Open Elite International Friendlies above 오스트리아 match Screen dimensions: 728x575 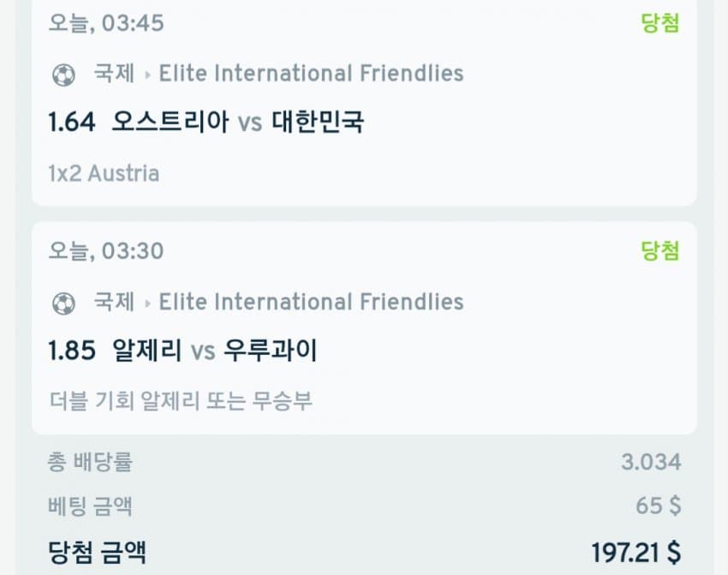pyautogui.click(x=311, y=74)
